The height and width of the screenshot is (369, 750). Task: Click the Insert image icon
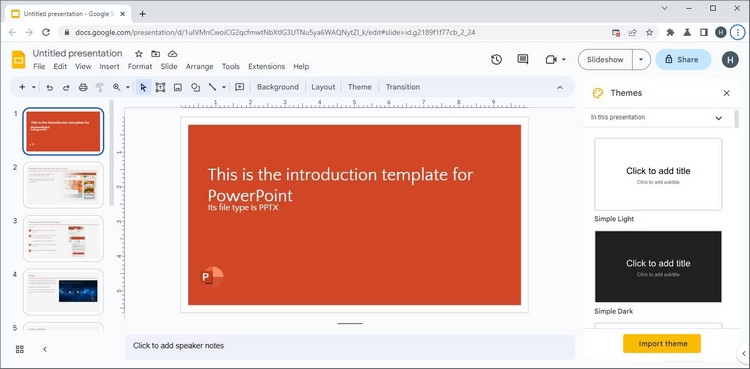click(x=177, y=87)
